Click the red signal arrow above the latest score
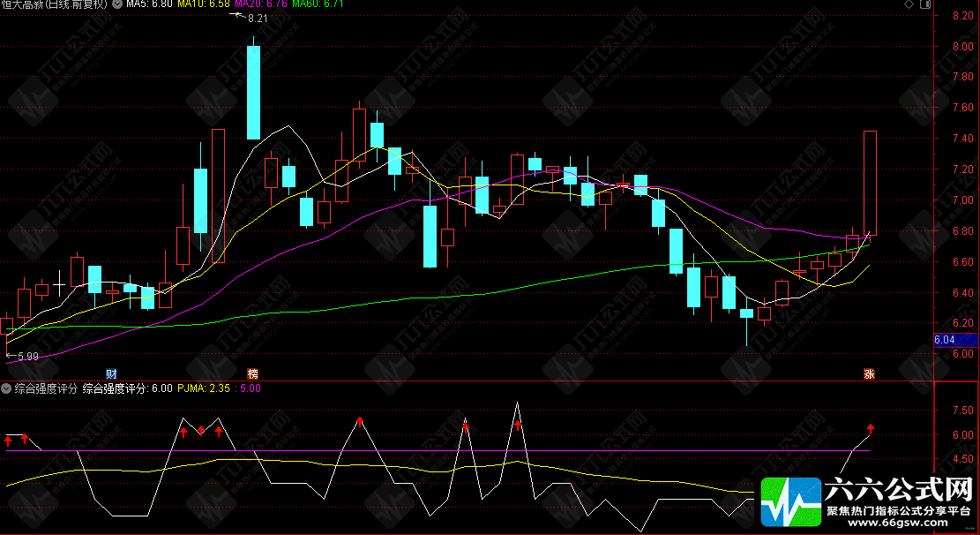980x535 pixels. [871, 429]
